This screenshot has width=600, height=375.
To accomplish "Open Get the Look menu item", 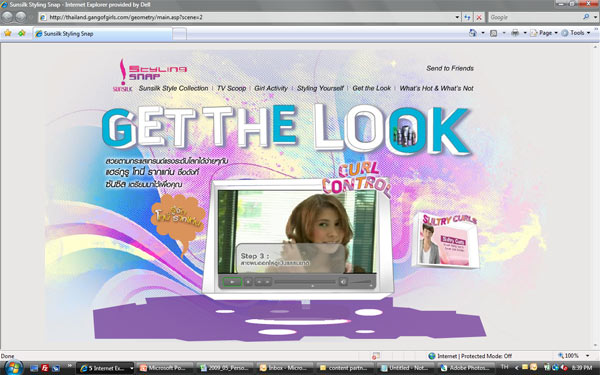I will click(372, 88).
